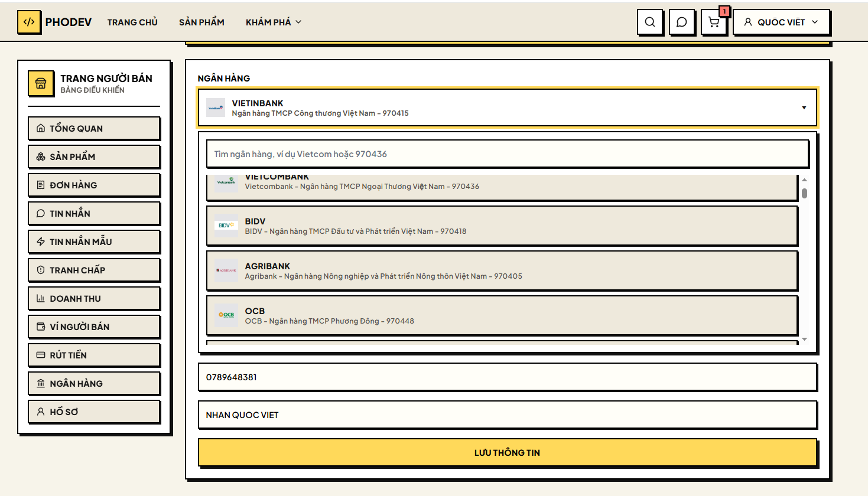Go to Trang Chủ nav item

click(x=132, y=22)
